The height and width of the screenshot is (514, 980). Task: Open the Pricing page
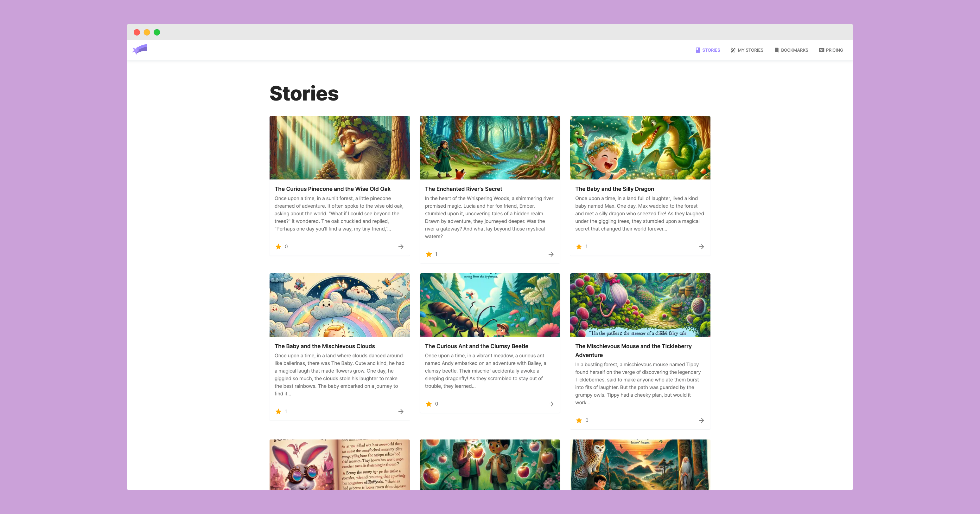pyautogui.click(x=831, y=50)
